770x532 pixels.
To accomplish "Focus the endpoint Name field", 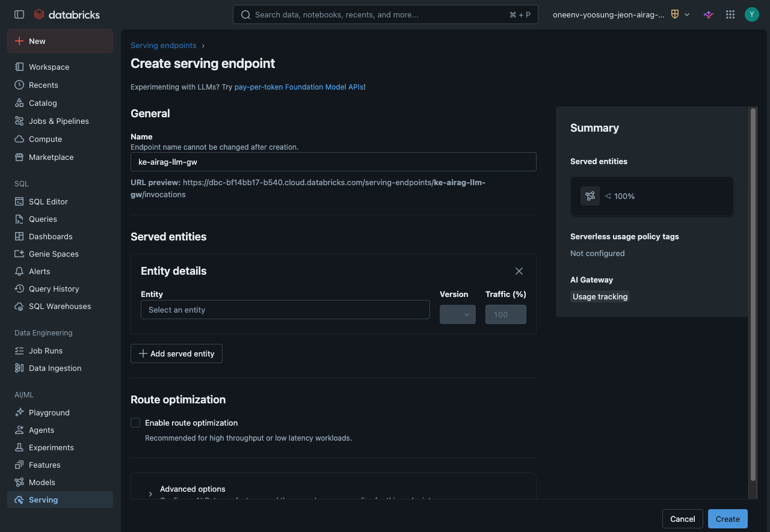I will (x=333, y=162).
